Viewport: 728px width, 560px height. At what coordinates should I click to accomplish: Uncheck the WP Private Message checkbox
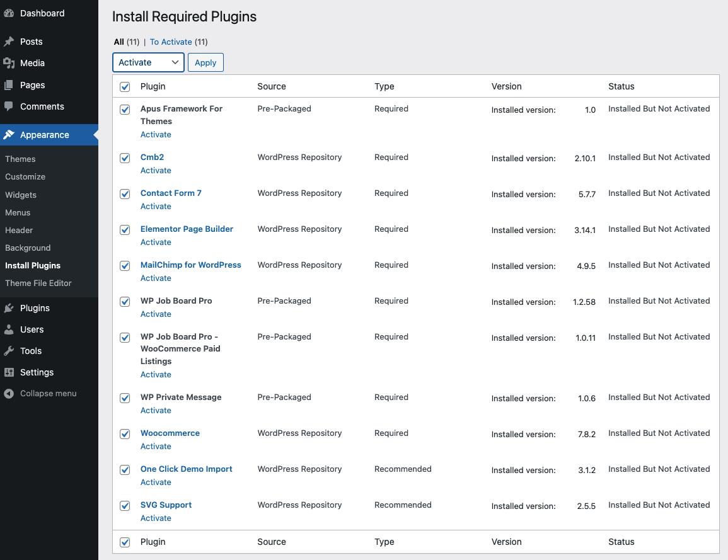pyautogui.click(x=125, y=398)
